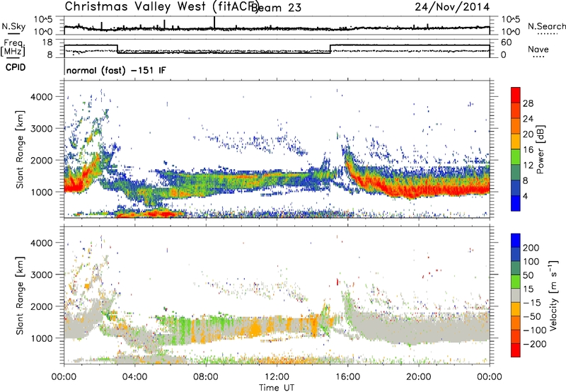Screen dimensions: 566x392
Task: Click the '-50' Velocity scale value
Action: tap(532, 316)
